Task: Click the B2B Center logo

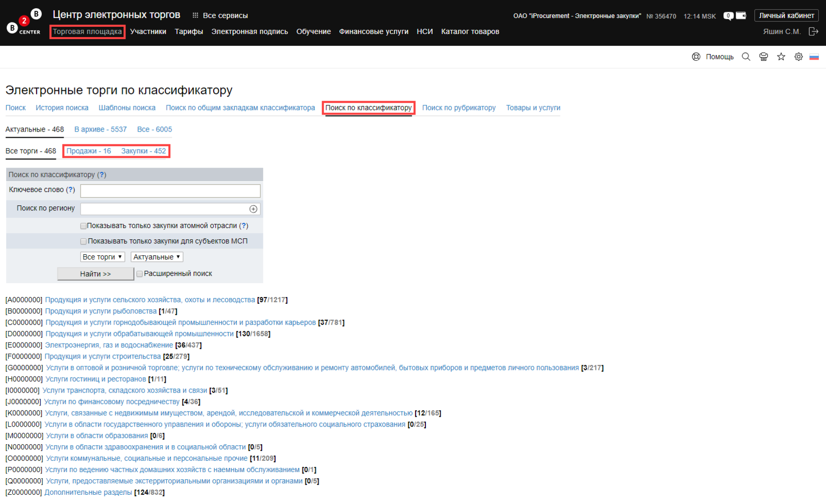Action: [24, 23]
